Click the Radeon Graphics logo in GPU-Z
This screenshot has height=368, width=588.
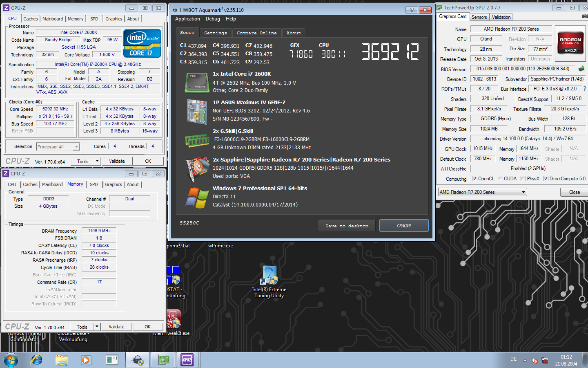570,43
